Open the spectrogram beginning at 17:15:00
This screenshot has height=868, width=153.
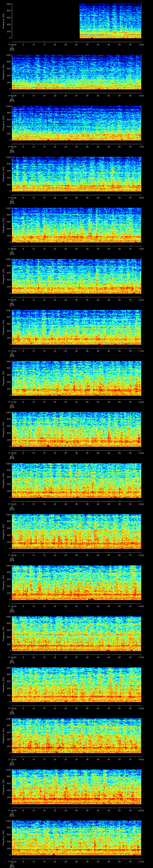(x=77, y=583)
